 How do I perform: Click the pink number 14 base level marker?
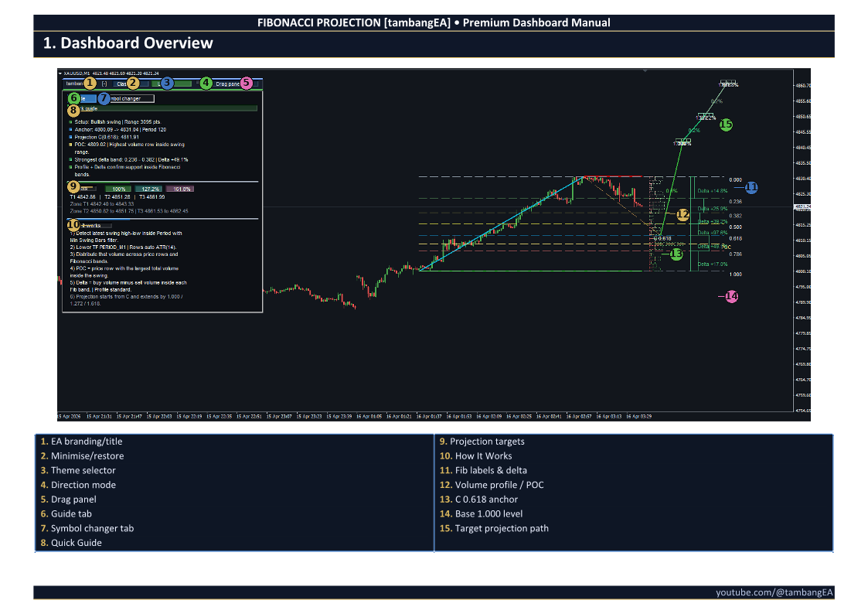click(731, 296)
